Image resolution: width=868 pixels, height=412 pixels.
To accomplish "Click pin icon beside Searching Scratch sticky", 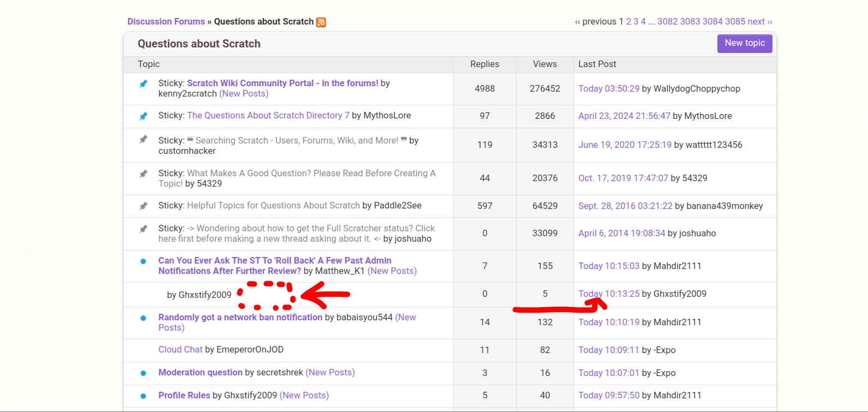I will (x=143, y=140).
